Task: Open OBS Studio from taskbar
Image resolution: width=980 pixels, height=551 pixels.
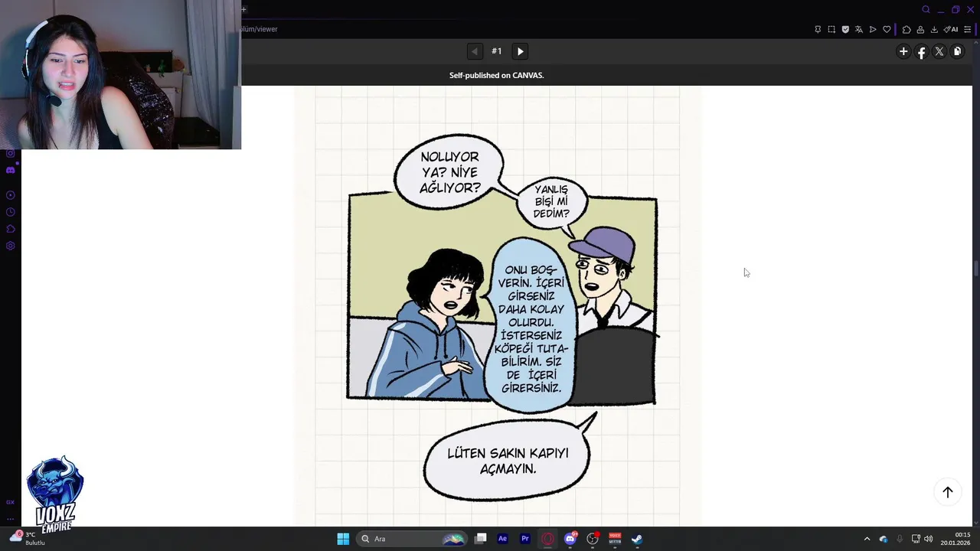Action: pyautogui.click(x=593, y=539)
